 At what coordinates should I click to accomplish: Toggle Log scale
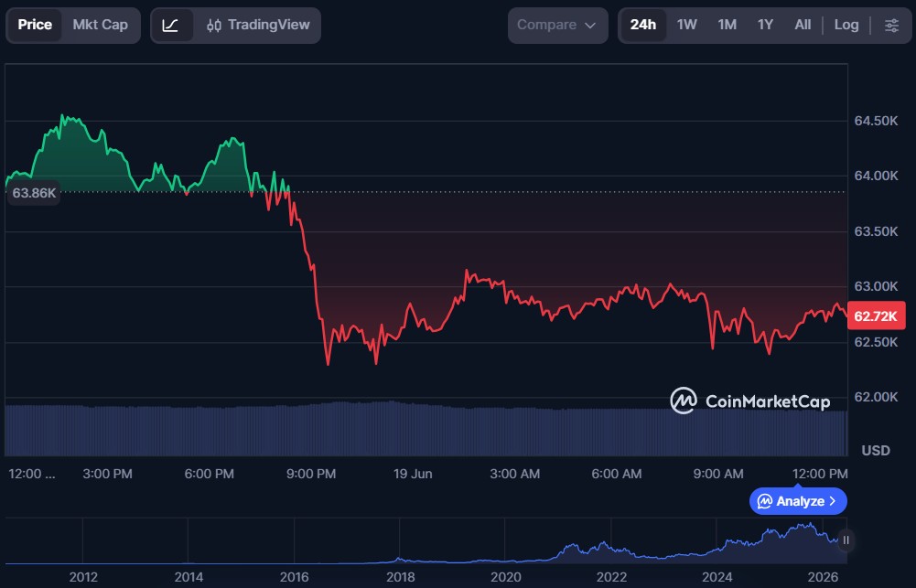point(846,25)
